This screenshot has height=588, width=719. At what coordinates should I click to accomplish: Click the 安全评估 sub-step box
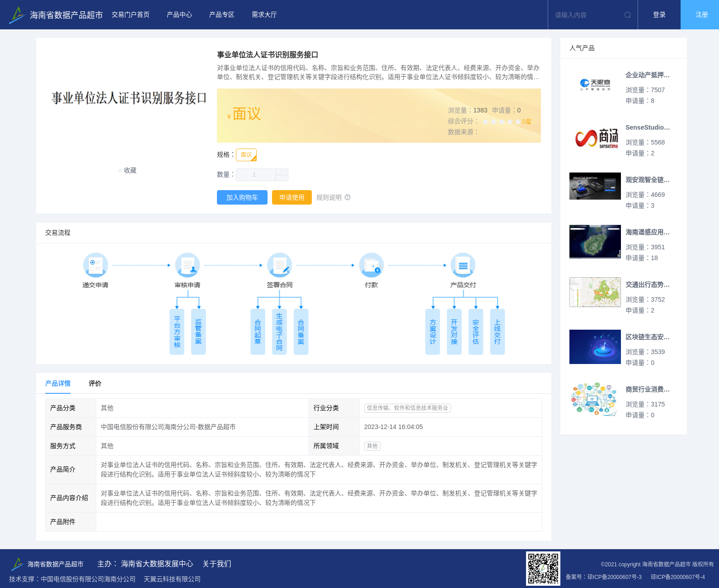pyautogui.click(x=476, y=332)
